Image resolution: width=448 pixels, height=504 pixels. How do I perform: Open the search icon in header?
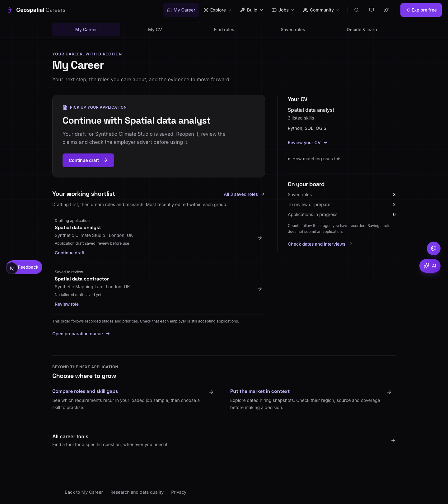[357, 10]
